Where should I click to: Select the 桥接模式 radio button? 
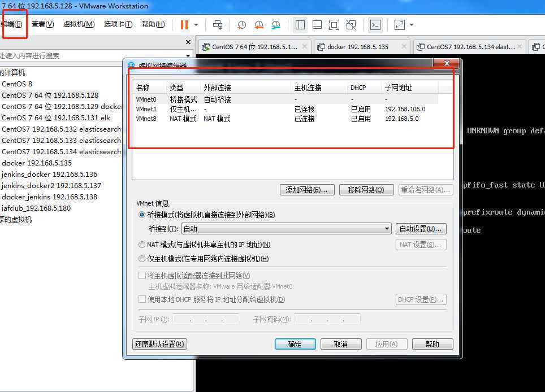pos(141,215)
